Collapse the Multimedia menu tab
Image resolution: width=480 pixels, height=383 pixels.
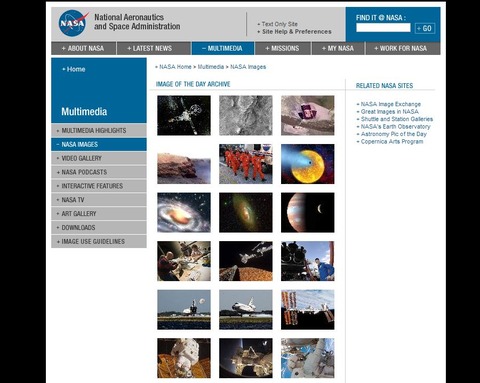(223, 48)
